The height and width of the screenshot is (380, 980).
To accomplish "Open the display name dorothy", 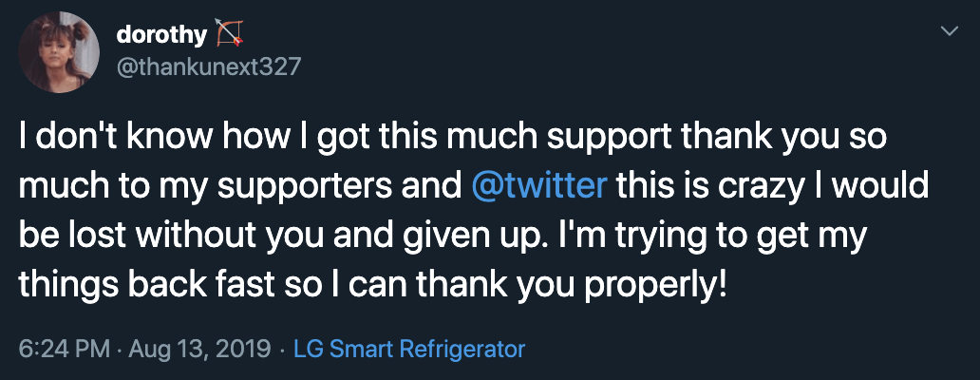I will (161, 34).
